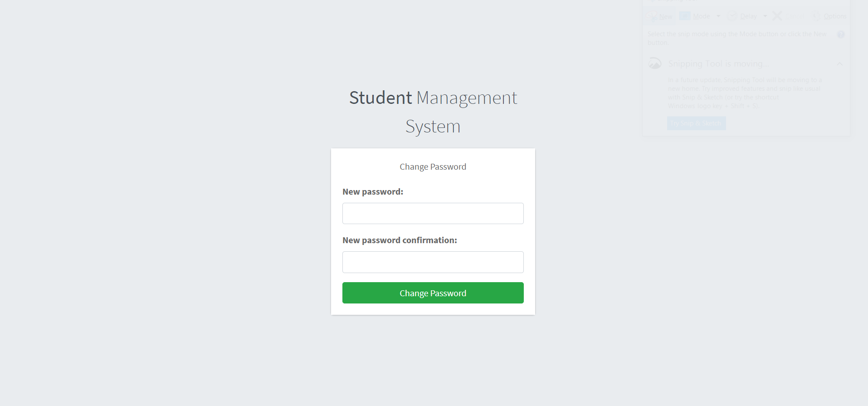Click the Delay toolbar label
This screenshot has width=868, height=406.
click(x=749, y=16)
